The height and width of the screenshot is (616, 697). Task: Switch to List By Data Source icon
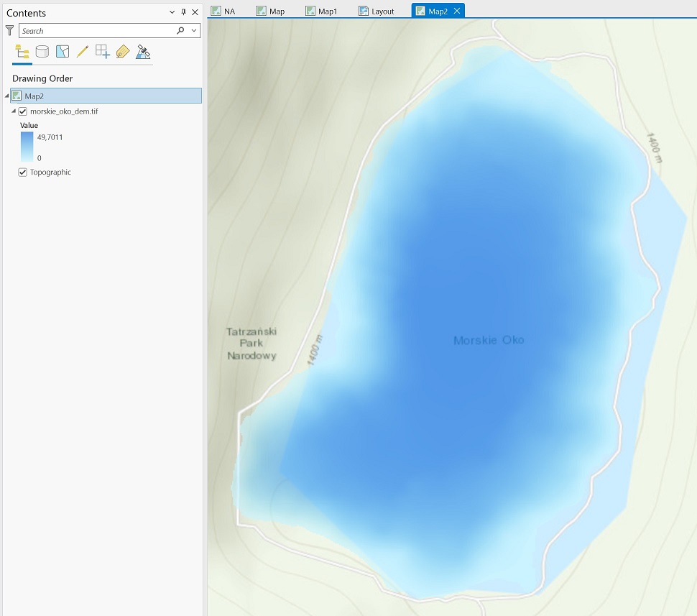pos(42,52)
